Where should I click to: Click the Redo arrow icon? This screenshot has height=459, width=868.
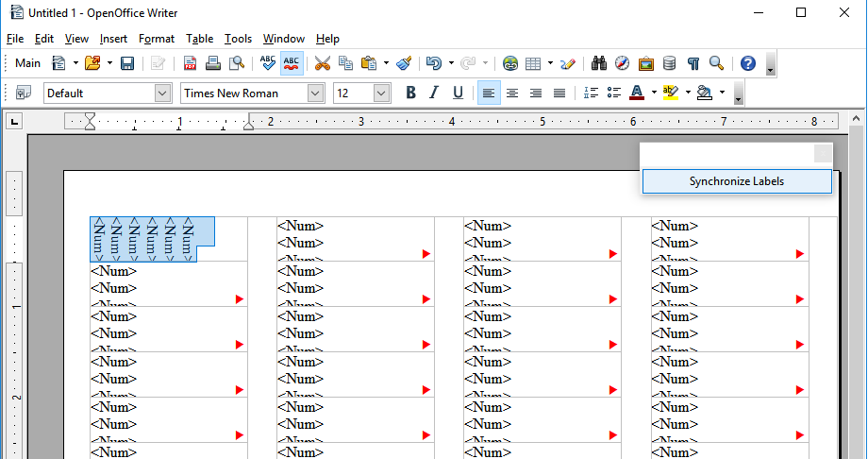(x=468, y=63)
